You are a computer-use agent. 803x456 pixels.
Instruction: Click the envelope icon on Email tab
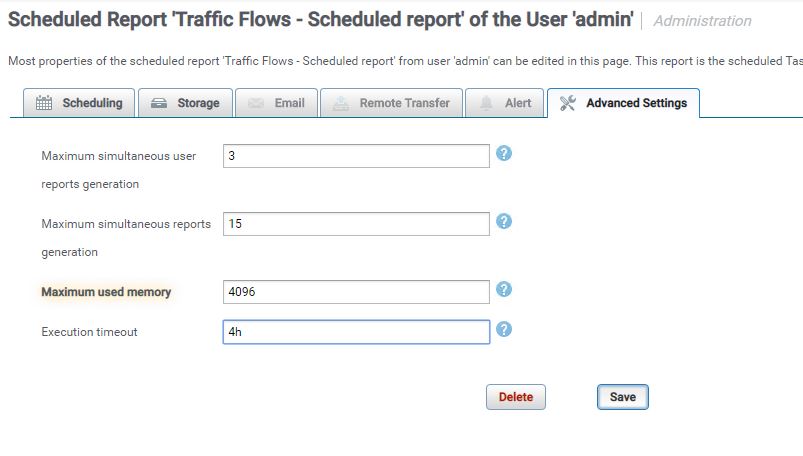coord(256,103)
